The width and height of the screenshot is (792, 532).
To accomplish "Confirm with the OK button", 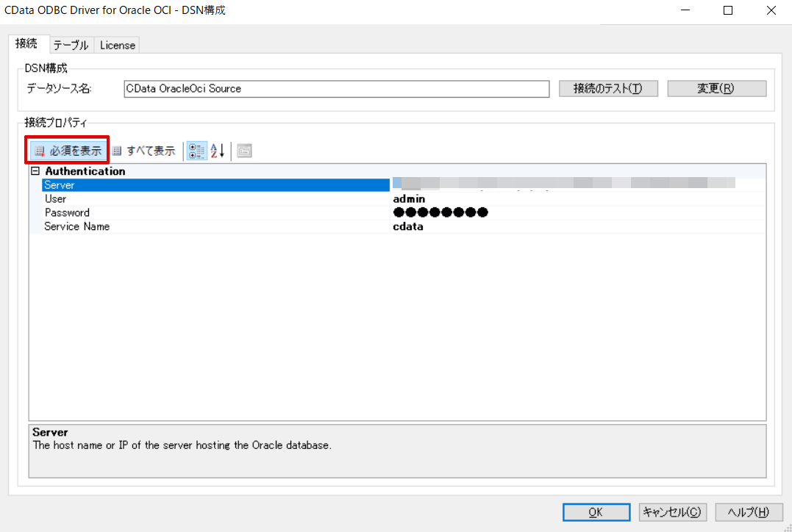I will pos(596,512).
